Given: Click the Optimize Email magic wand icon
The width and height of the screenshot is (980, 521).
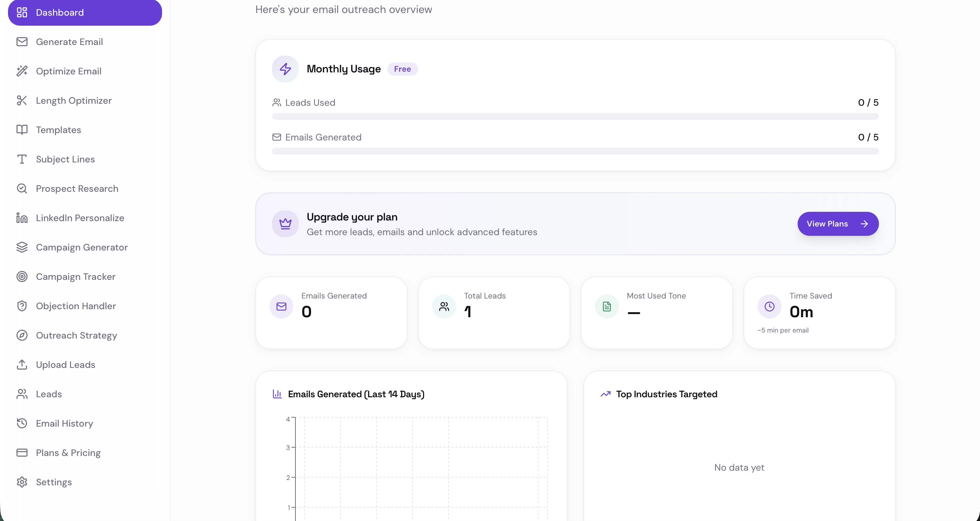Looking at the screenshot, I should pos(22,71).
